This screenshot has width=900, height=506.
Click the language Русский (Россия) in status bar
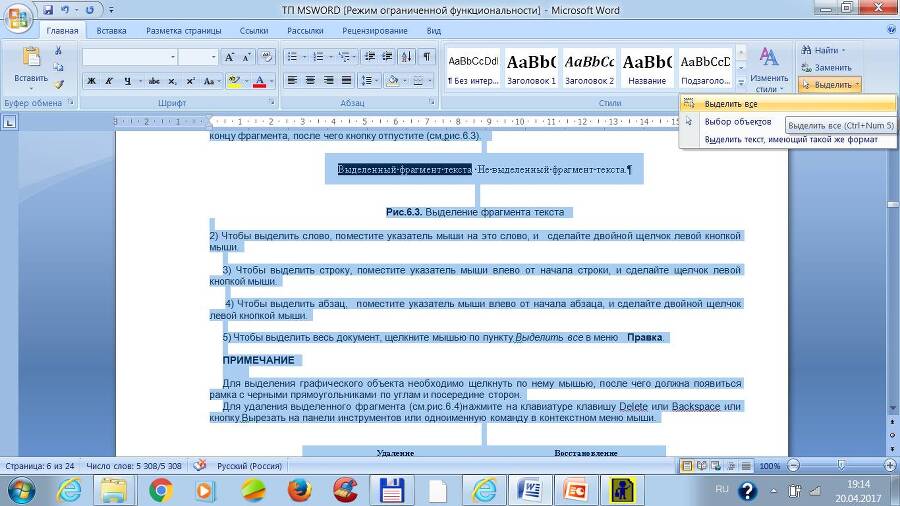pyautogui.click(x=249, y=466)
